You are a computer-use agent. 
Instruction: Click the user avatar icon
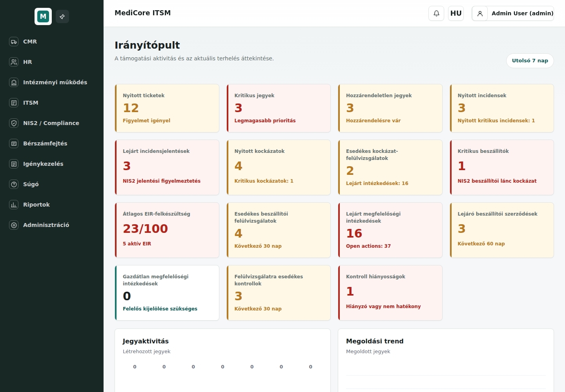click(480, 13)
